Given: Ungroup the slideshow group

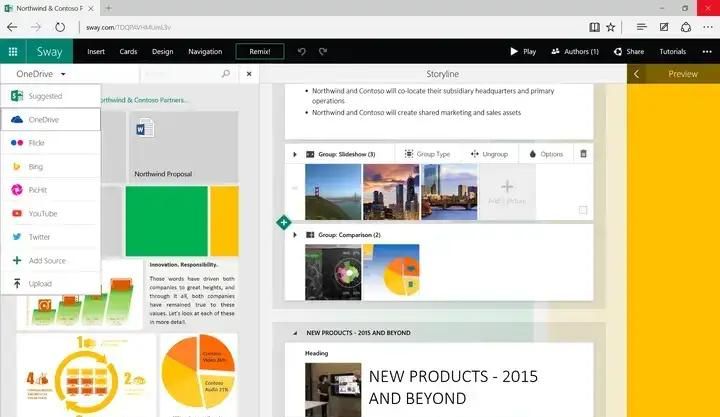Looking at the screenshot, I should point(489,154).
